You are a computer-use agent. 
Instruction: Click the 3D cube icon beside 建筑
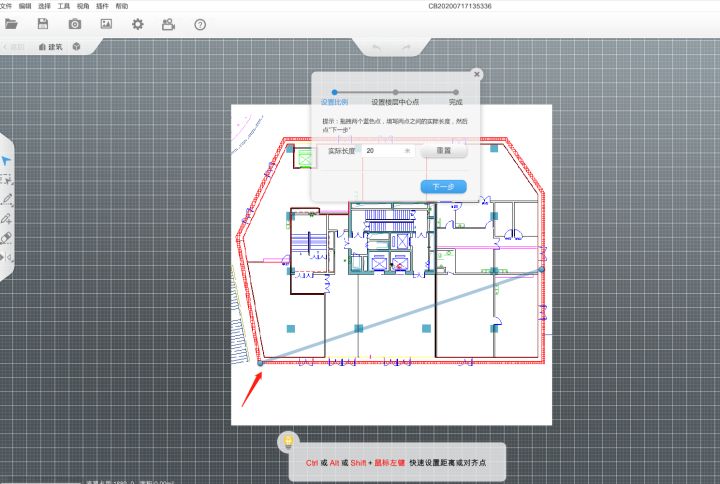pyautogui.click(x=76, y=46)
